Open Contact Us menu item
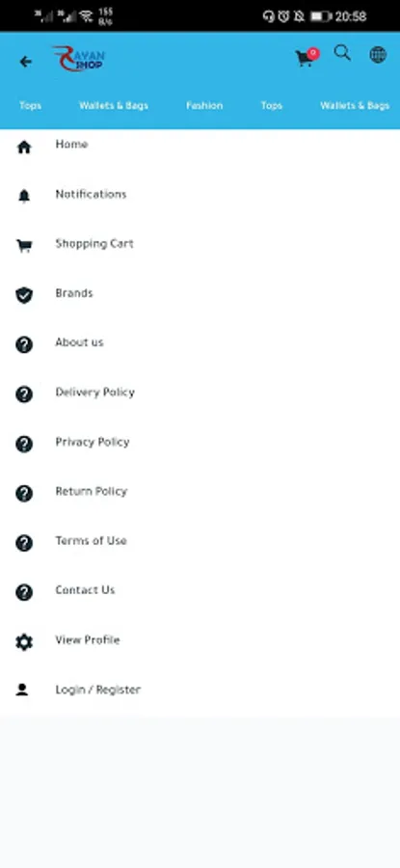Screen dimensions: 400x868 [x=200, y=590]
